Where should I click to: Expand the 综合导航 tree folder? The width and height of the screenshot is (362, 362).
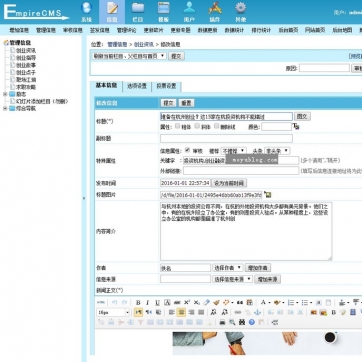coord(5,109)
